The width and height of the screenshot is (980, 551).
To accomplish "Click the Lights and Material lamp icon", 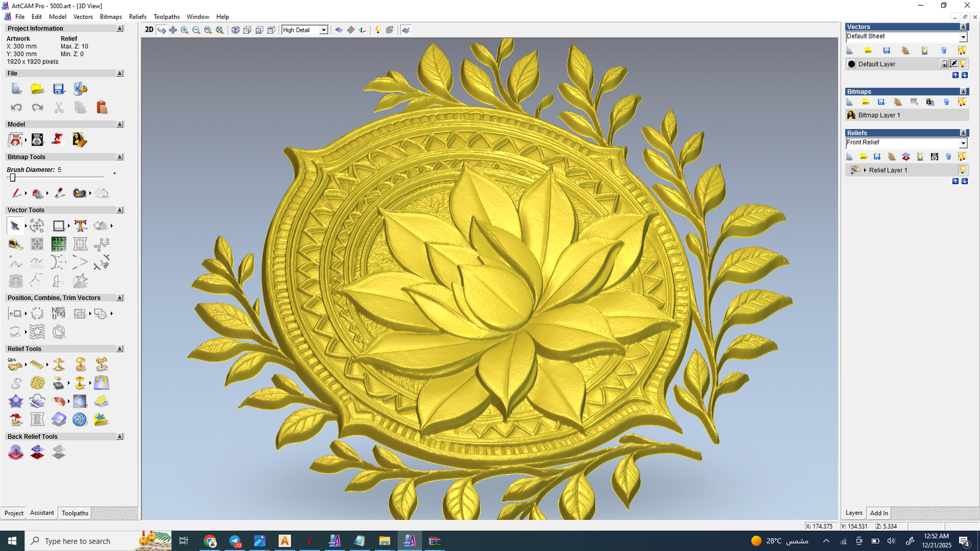I will [378, 30].
